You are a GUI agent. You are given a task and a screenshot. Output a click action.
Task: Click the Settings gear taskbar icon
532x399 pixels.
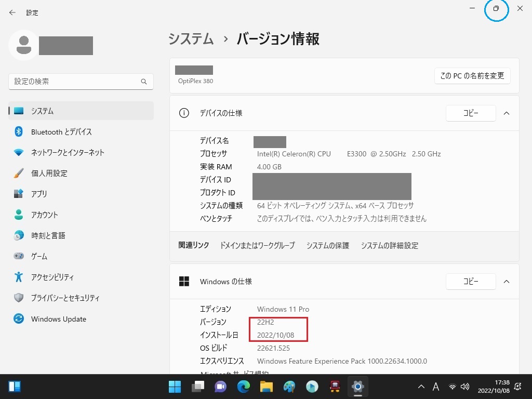(x=358, y=387)
